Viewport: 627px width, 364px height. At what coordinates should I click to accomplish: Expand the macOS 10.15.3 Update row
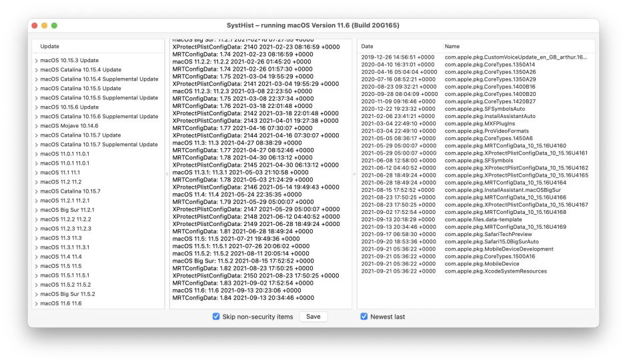pos(37,61)
